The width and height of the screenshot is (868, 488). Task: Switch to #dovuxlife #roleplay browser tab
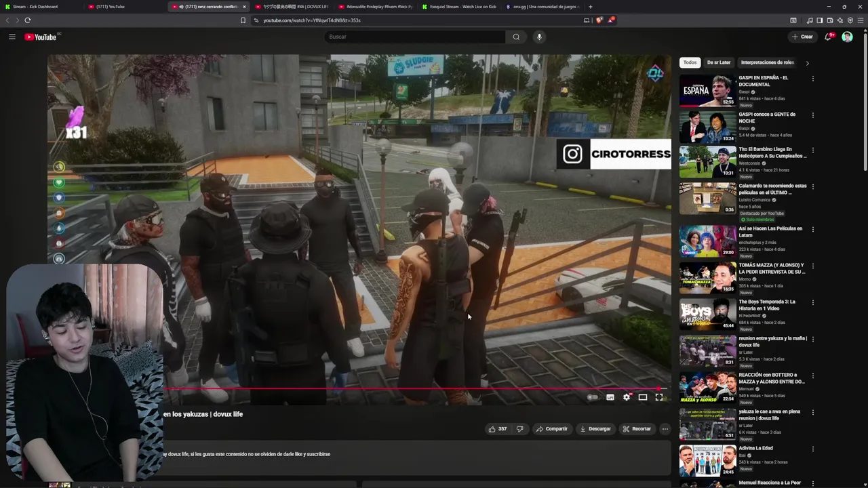(375, 7)
